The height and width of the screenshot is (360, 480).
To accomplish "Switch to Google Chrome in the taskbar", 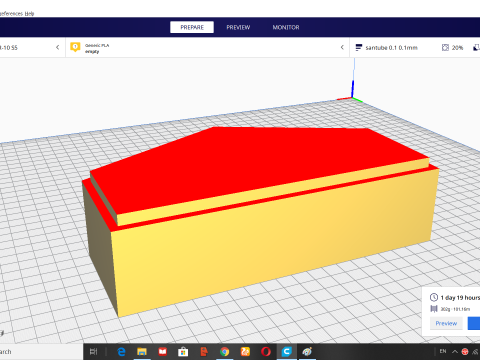I will 225,352.
